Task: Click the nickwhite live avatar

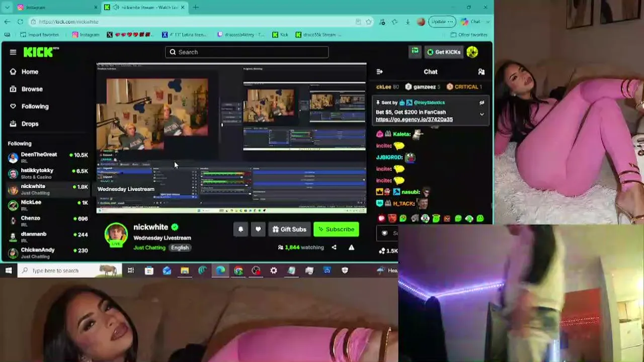Action: pos(116,235)
